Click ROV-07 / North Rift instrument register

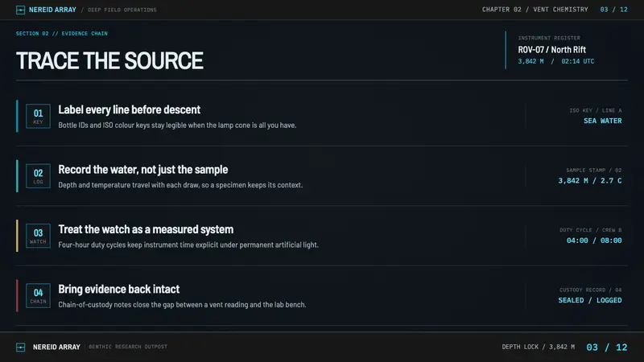(551, 50)
